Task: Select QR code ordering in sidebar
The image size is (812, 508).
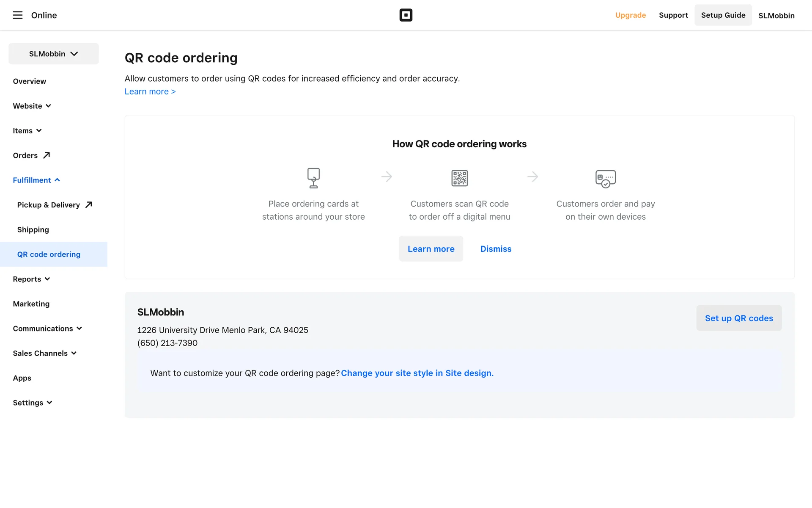Action: tap(49, 254)
